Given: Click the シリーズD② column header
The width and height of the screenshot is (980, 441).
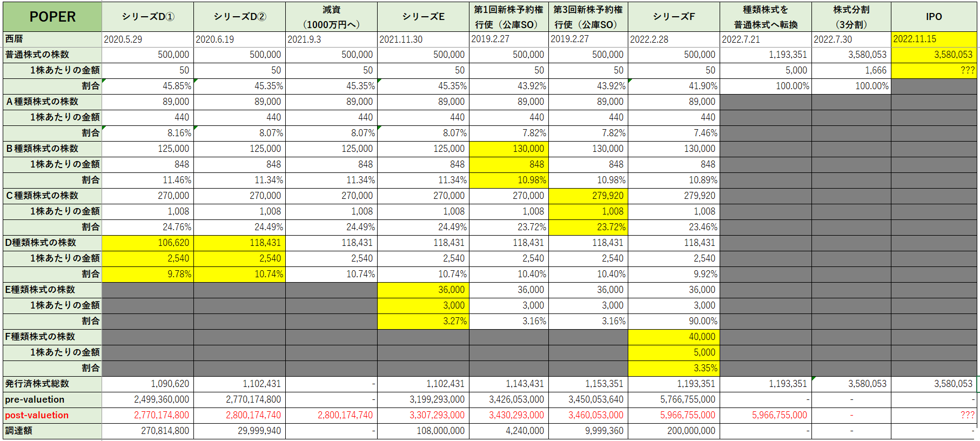Looking at the screenshot, I should [x=239, y=17].
